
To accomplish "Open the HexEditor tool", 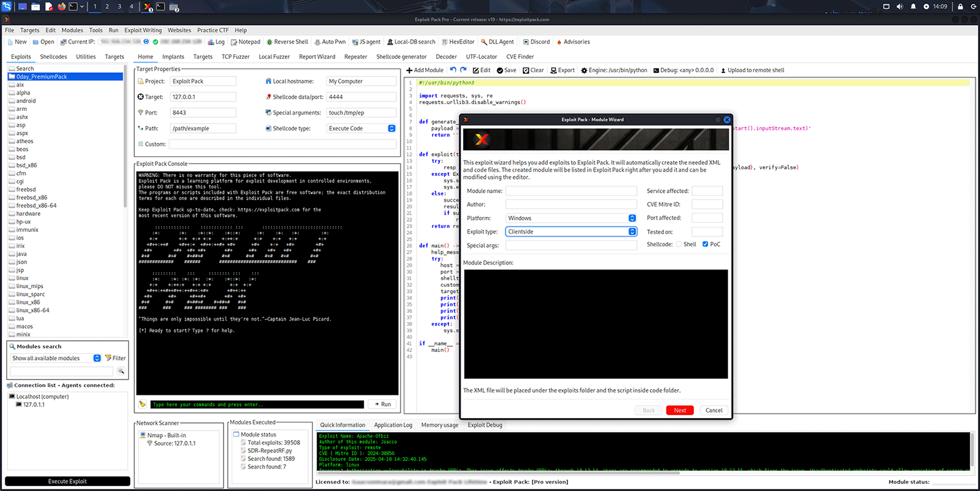I will pos(458,42).
